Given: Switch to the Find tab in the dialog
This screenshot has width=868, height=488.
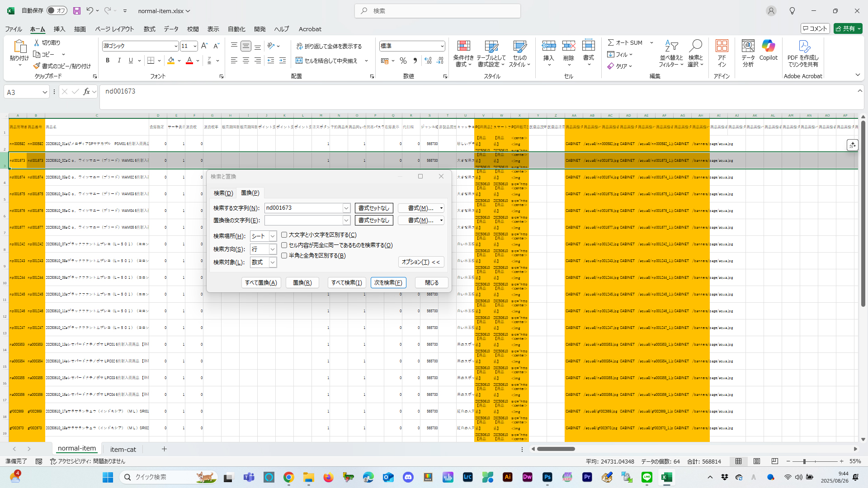Looking at the screenshot, I should [x=223, y=193].
